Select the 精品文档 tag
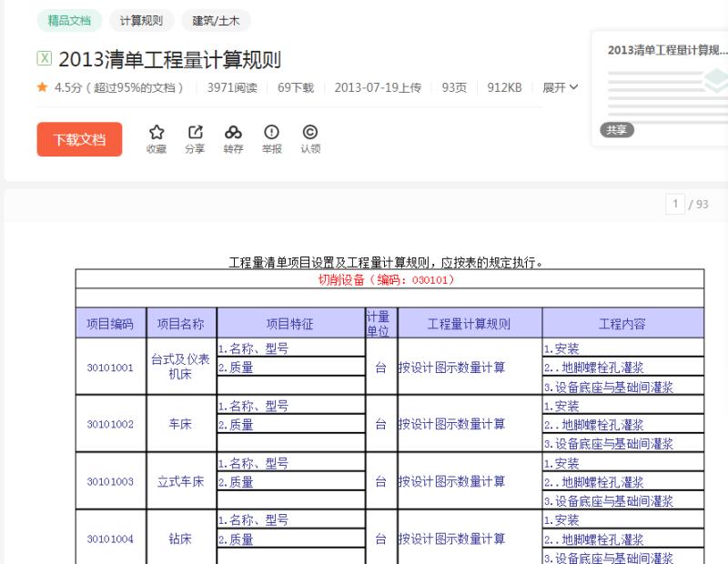728x564 pixels. coord(69,20)
